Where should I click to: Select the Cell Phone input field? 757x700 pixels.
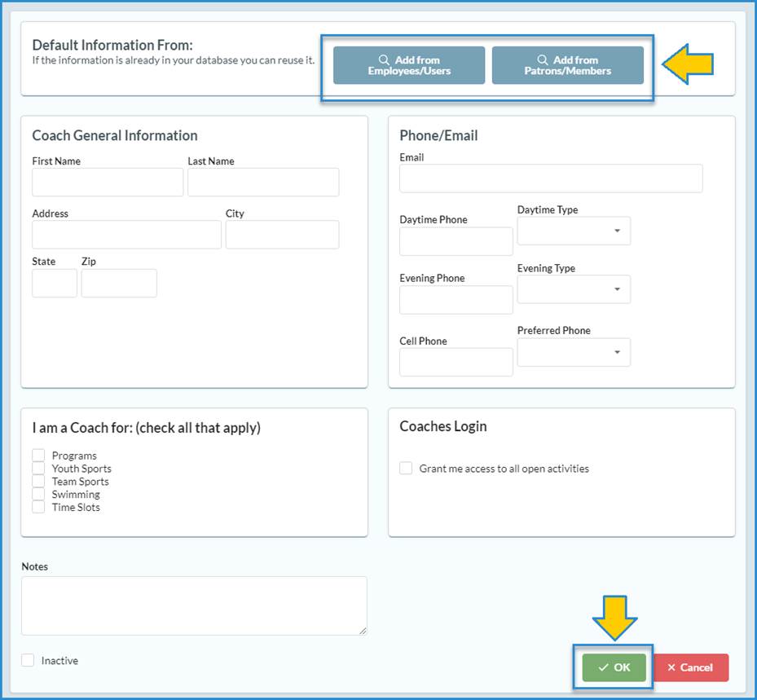(x=456, y=362)
